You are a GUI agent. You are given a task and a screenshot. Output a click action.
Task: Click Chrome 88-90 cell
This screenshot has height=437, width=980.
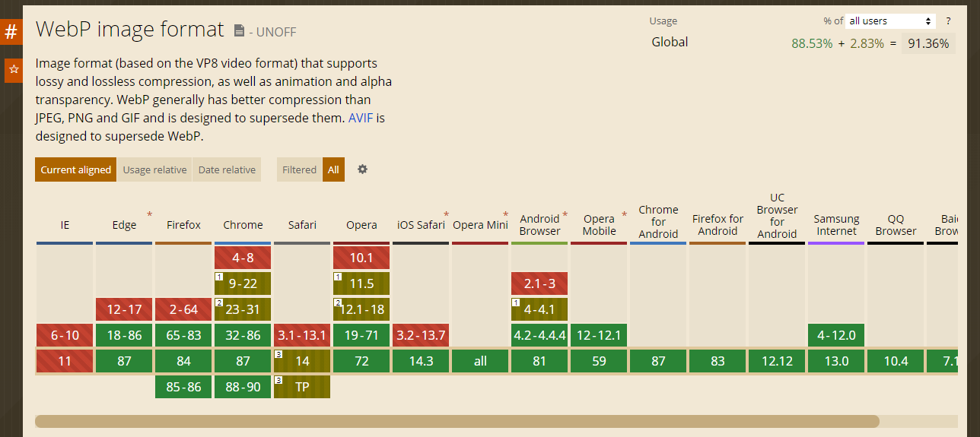point(243,387)
